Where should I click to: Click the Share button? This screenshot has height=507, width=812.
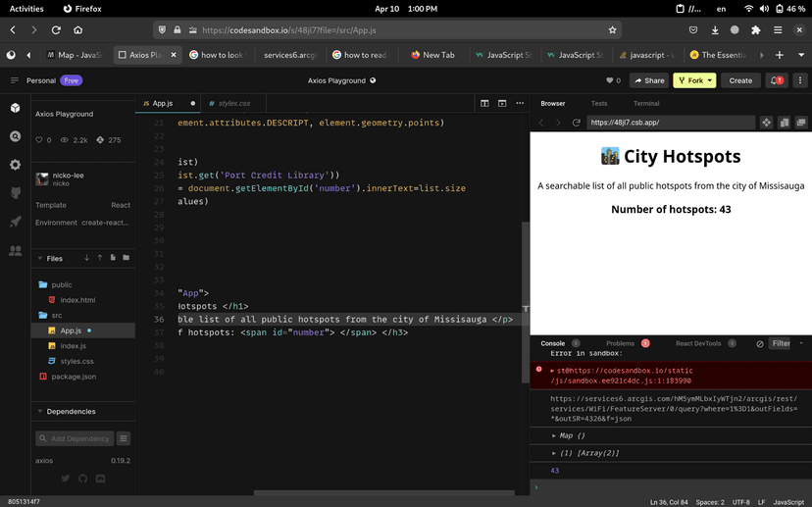648,80
